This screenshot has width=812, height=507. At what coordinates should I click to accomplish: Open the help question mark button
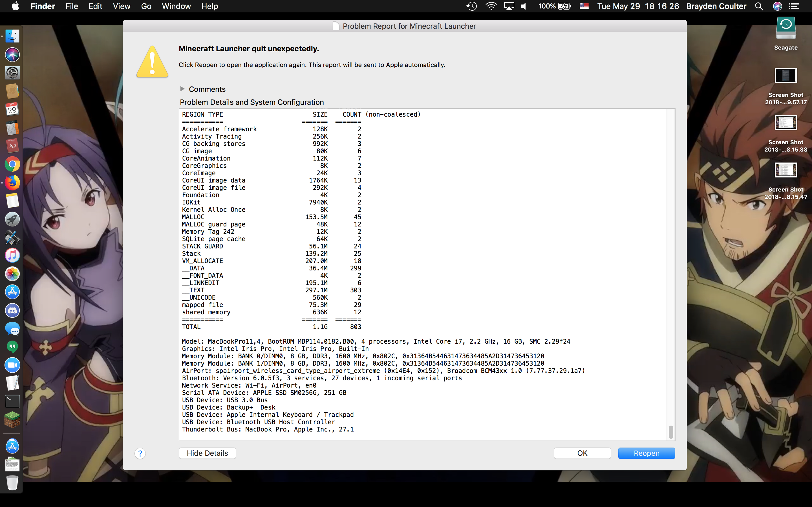140,453
